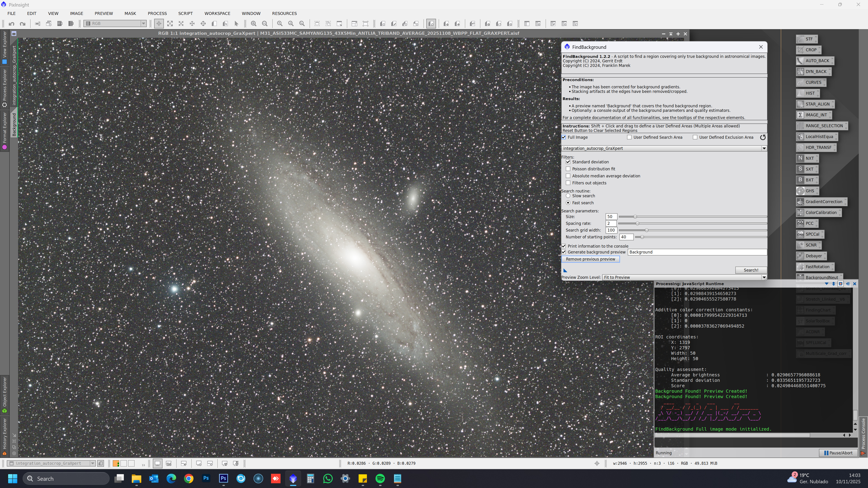Viewport: 868px width, 488px height.
Task: Click the Undo arrow in toolbar
Action: point(12,23)
